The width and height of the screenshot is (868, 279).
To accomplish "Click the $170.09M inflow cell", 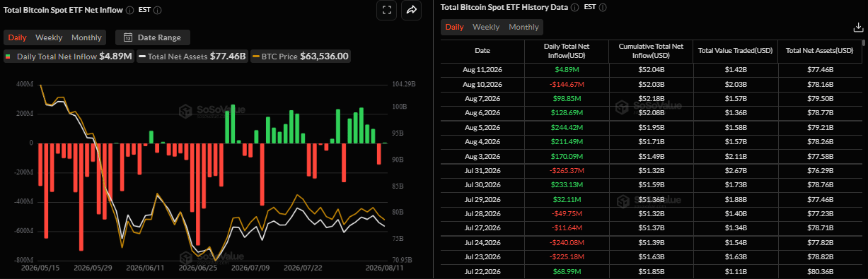I will [x=566, y=157].
